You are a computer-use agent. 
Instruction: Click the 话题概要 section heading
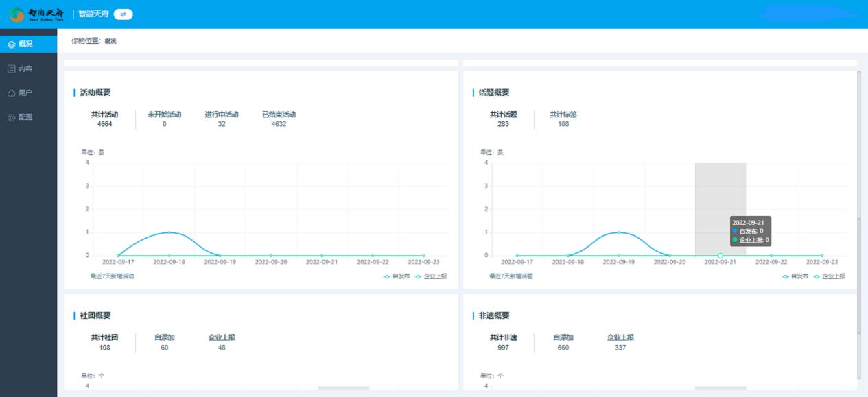tap(494, 93)
